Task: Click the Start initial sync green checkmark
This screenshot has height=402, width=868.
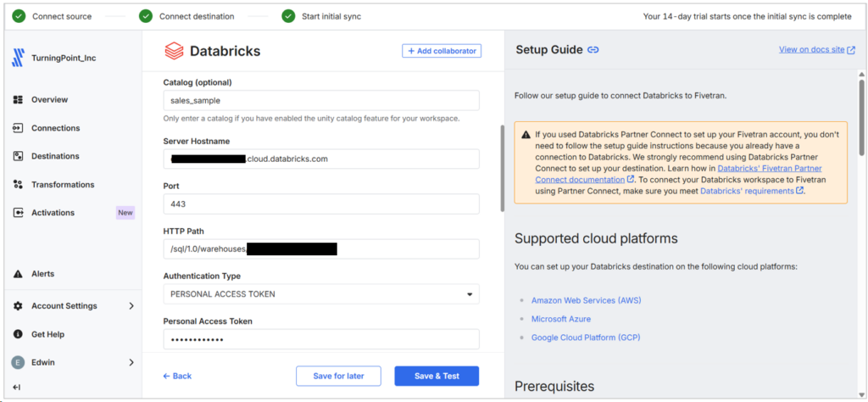Action: click(x=288, y=16)
